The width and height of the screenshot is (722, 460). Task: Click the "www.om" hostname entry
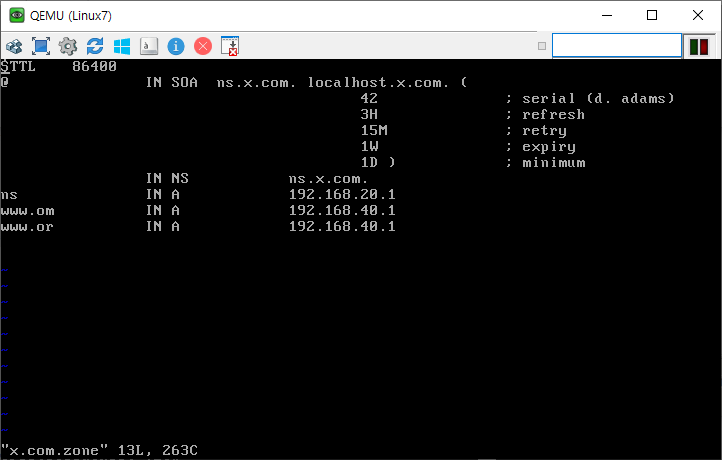27,211
